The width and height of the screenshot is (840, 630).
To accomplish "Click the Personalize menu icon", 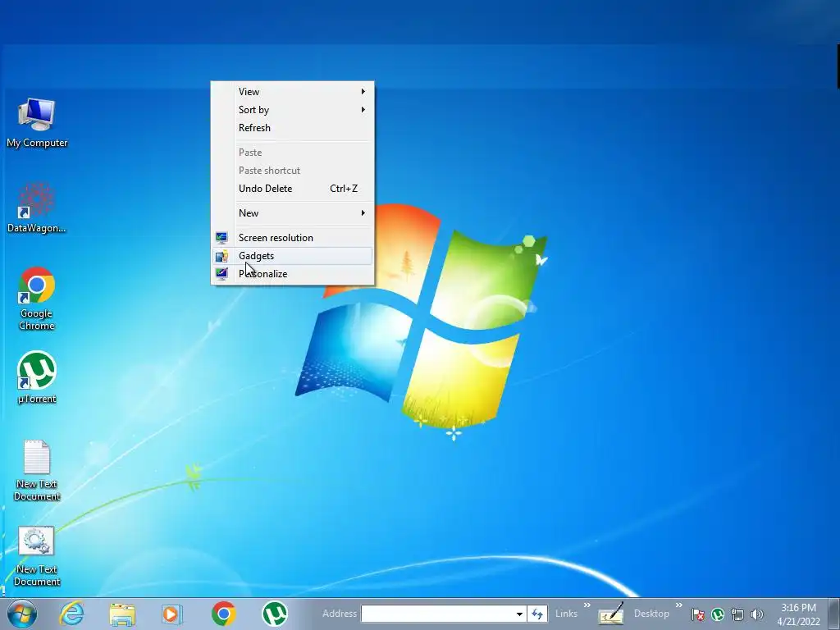I will tap(221, 274).
